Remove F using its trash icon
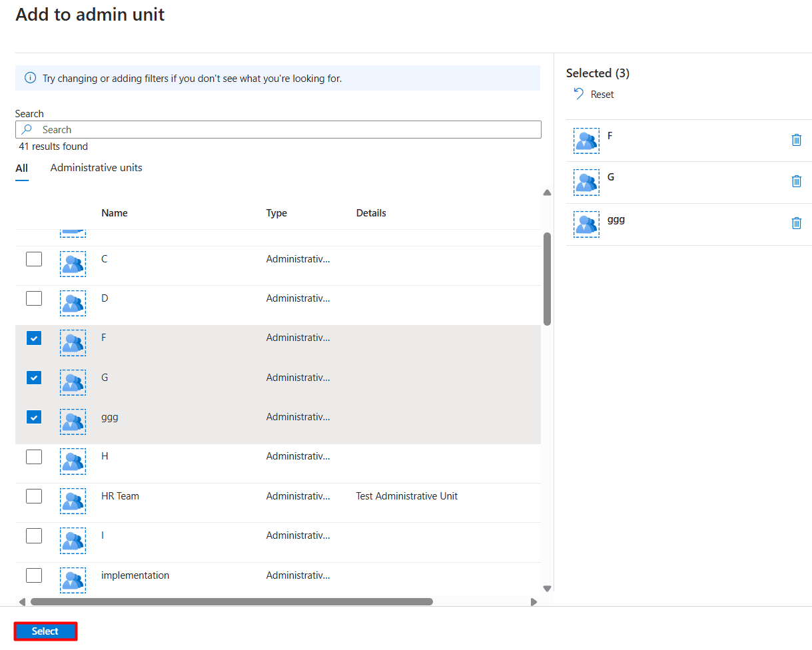This screenshot has width=812, height=650. [797, 141]
